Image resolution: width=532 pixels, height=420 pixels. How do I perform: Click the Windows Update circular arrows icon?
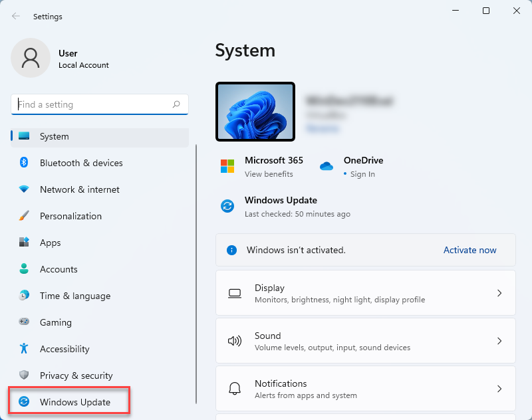(227, 206)
